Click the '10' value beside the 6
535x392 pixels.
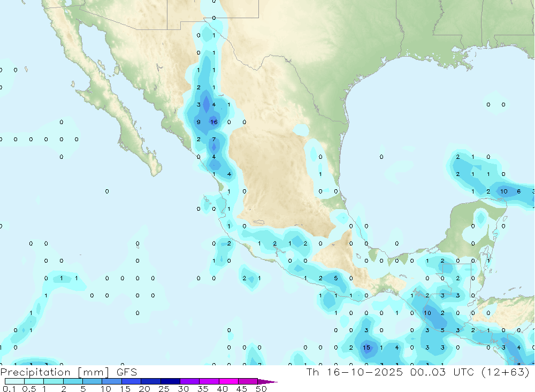pyautogui.click(x=503, y=191)
